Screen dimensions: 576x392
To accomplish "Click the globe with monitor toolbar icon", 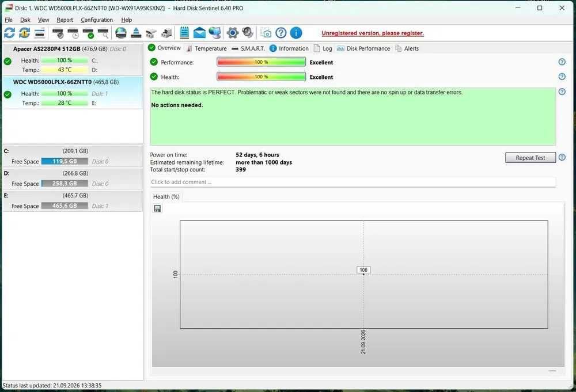I will pyautogui.click(x=215, y=33).
